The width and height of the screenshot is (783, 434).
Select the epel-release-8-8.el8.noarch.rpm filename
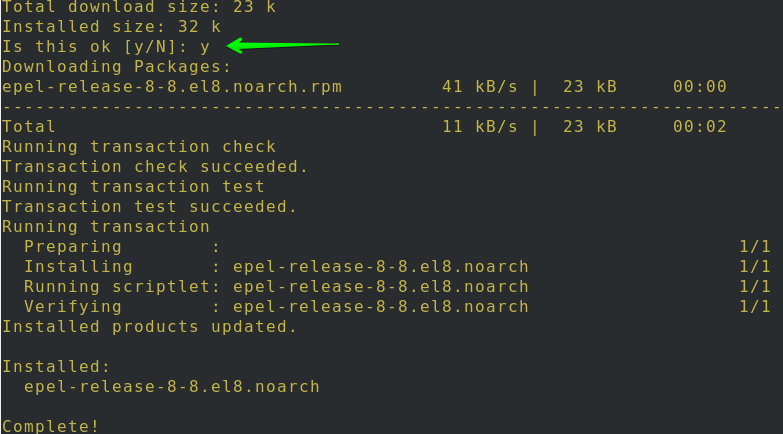171,87
